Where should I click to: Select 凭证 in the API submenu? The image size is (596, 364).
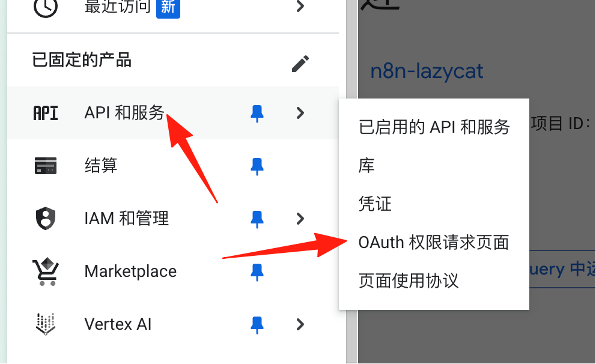tap(375, 204)
